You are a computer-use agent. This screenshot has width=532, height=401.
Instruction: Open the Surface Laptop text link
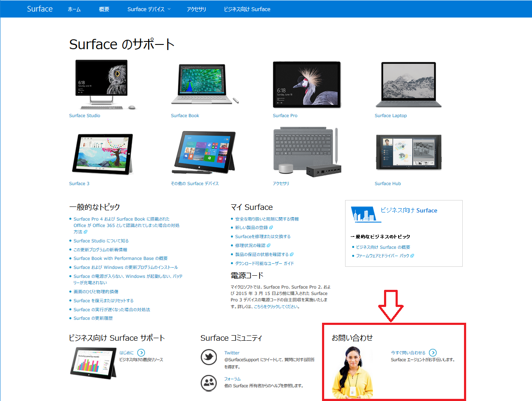(x=391, y=115)
